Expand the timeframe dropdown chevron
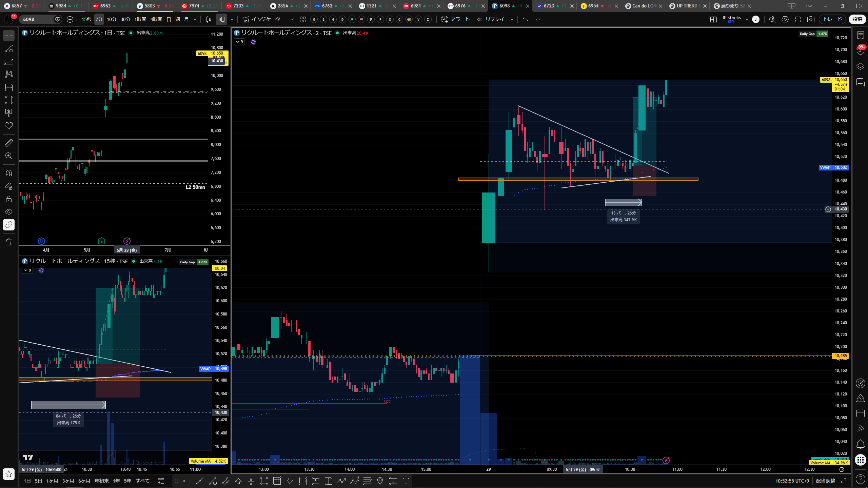 click(195, 19)
